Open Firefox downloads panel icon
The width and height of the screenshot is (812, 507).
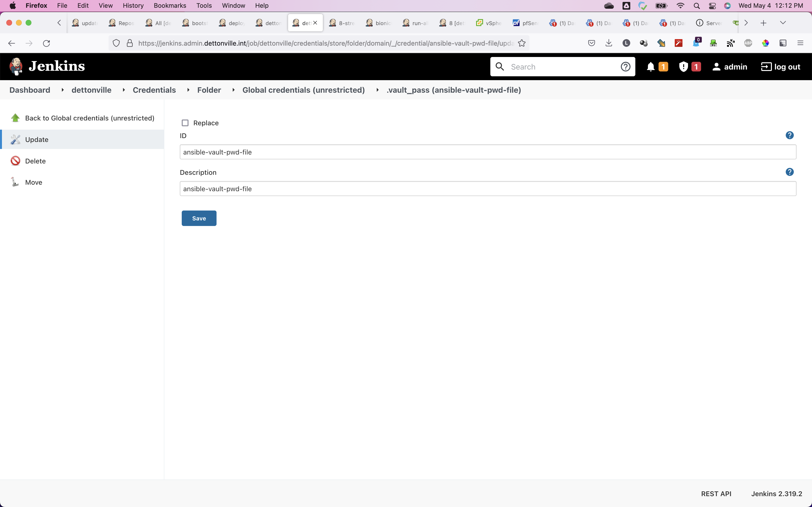[609, 43]
